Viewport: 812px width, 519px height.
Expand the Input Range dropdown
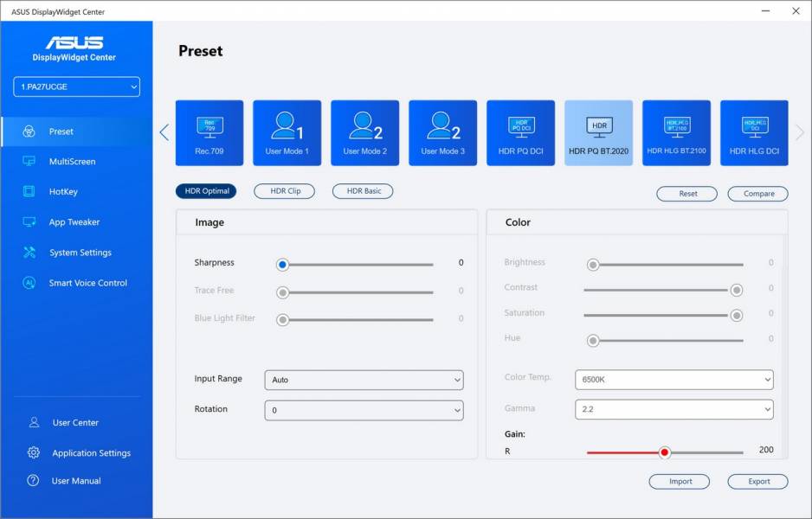[364, 380]
